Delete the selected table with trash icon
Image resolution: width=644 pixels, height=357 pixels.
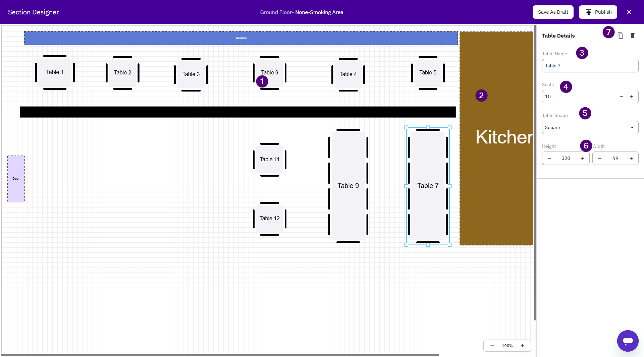coord(633,36)
